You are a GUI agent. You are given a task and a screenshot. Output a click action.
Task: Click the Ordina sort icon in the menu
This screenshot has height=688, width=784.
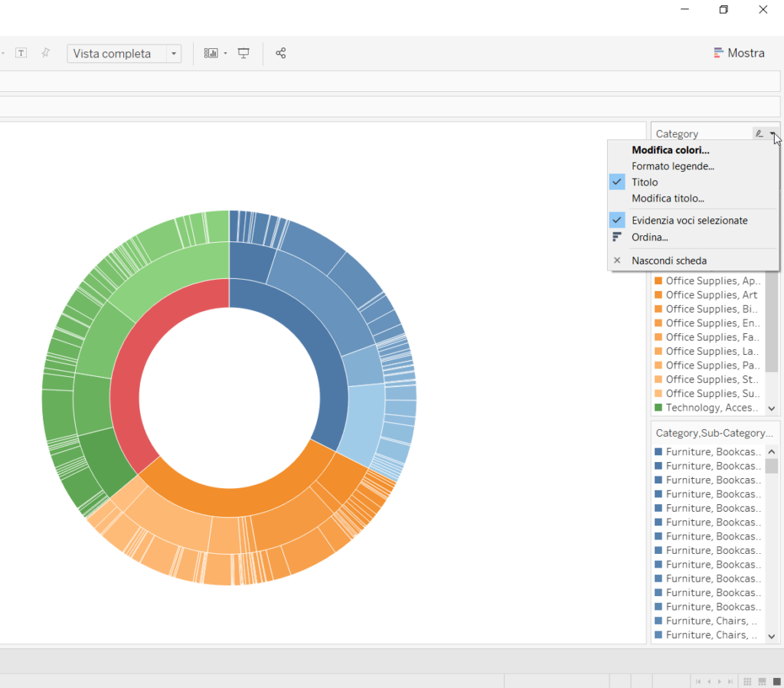coord(650,237)
